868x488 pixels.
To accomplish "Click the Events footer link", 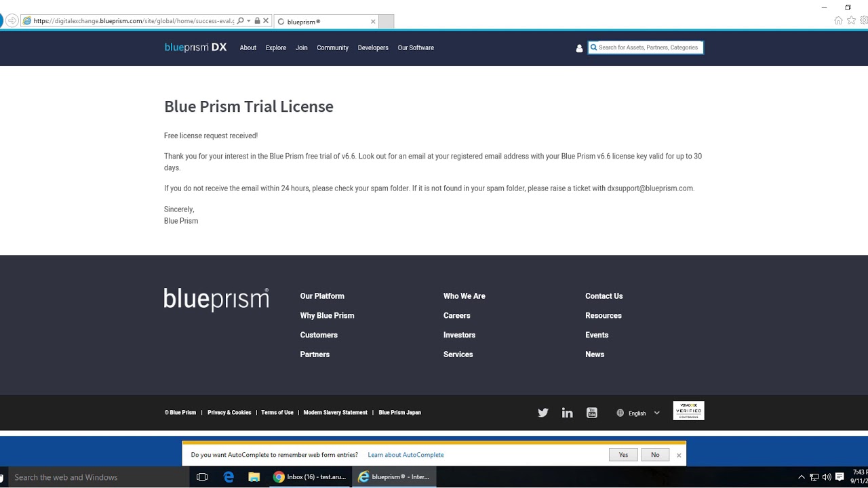I will [597, 335].
